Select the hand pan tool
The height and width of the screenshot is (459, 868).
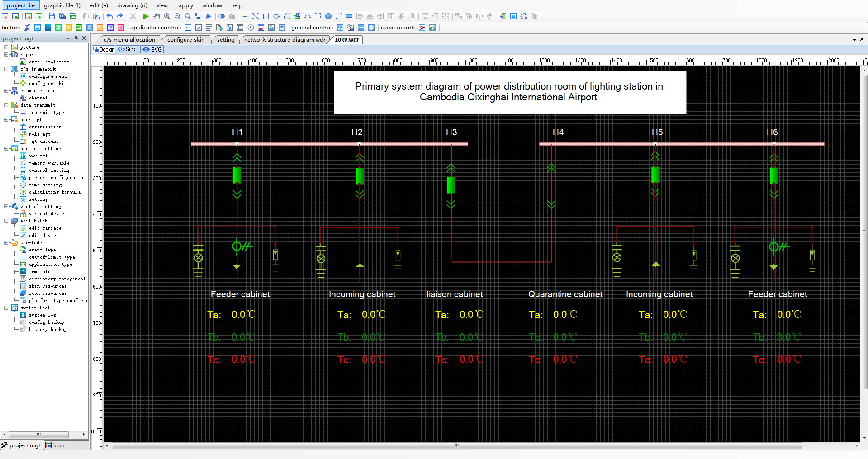[x=157, y=16]
